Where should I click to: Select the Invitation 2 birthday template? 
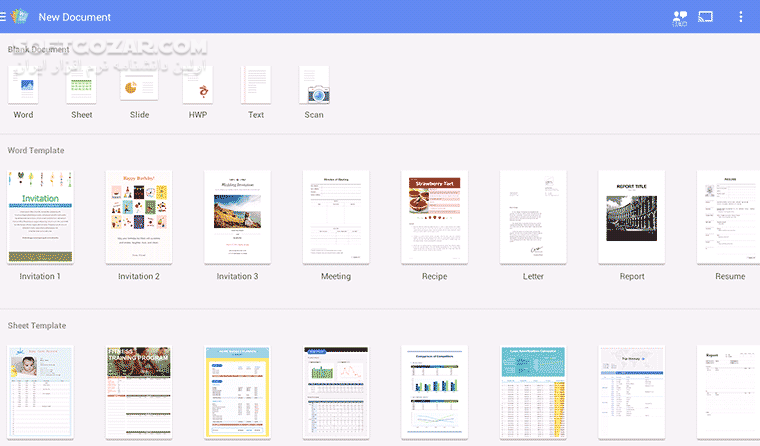click(x=139, y=217)
